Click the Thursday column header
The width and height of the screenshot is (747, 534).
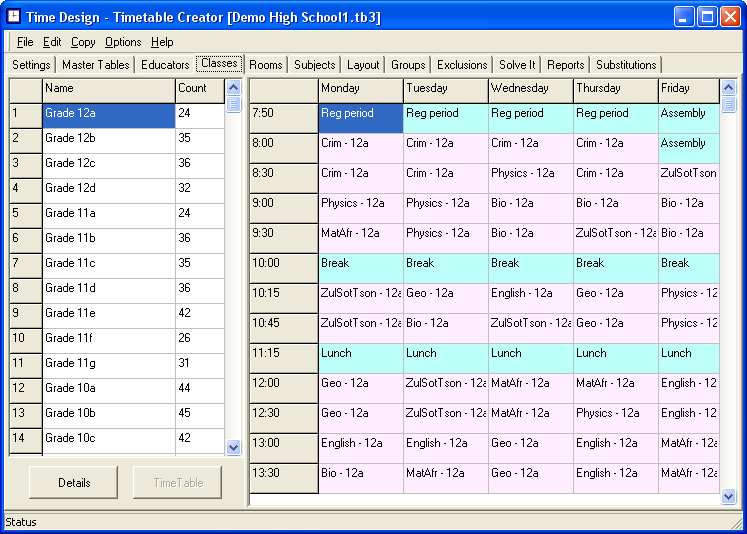coord(615,89)
